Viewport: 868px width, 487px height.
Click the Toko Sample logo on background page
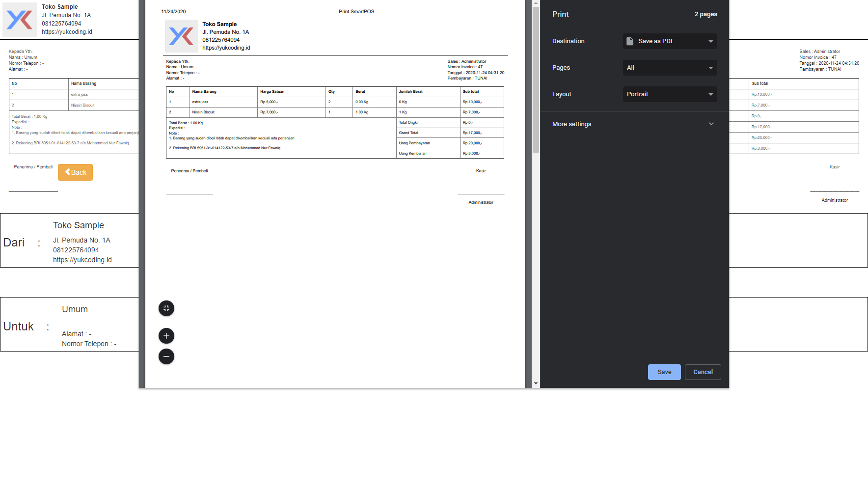pos(20,20)
